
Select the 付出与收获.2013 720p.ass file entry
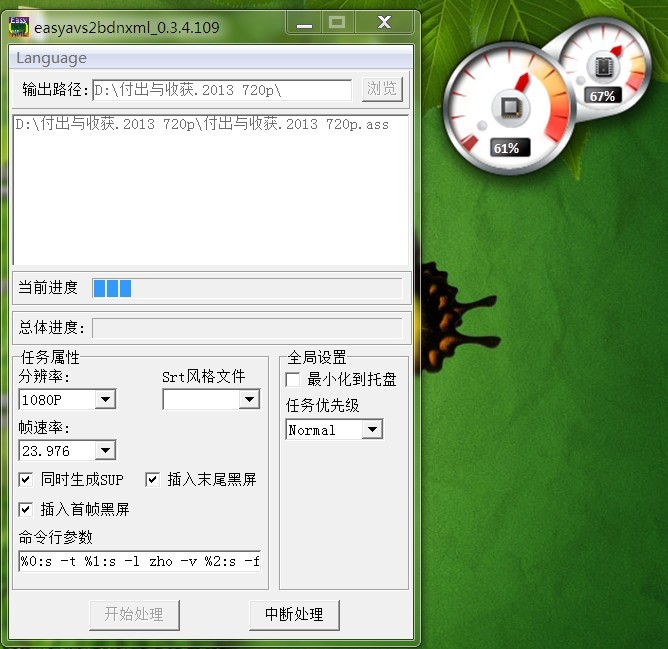point(202,124)
